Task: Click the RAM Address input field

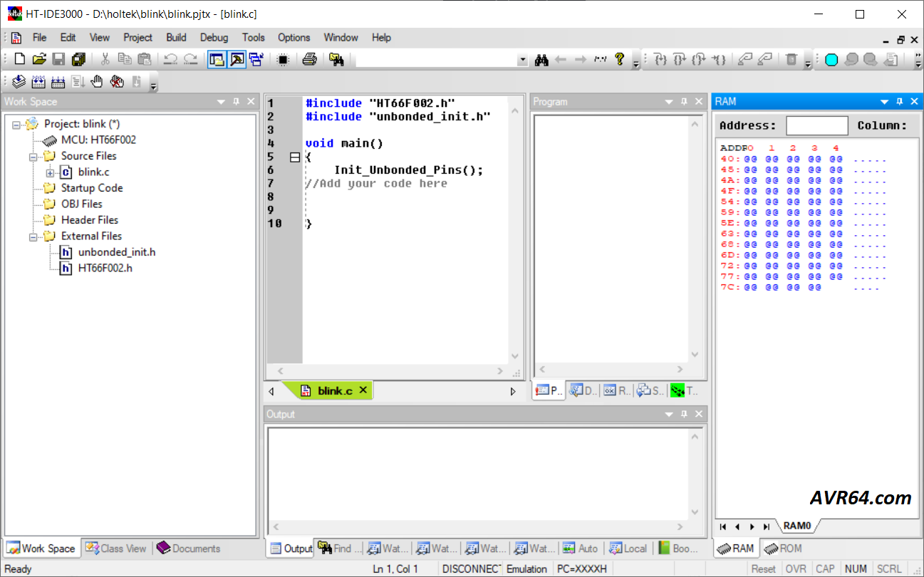Action: [816, 125]
